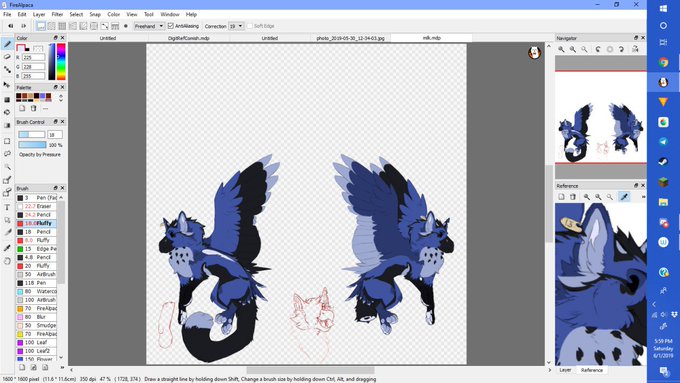Click the rotate left icon in the Navigator panel
The width and height of the screenshot is (680, 383).
tap(598, 49)
